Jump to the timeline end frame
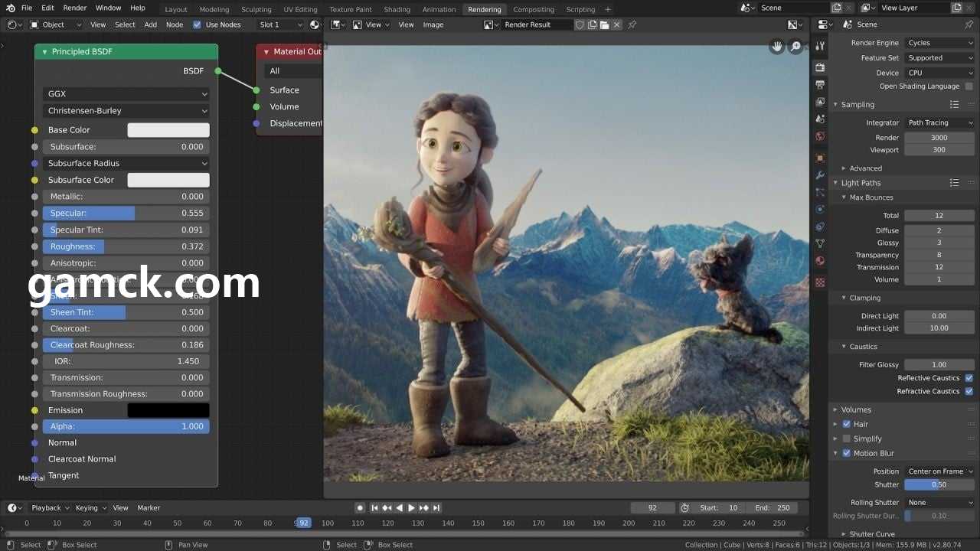The width and height of the screenshot is (980, 551). (x=436, y=507)
